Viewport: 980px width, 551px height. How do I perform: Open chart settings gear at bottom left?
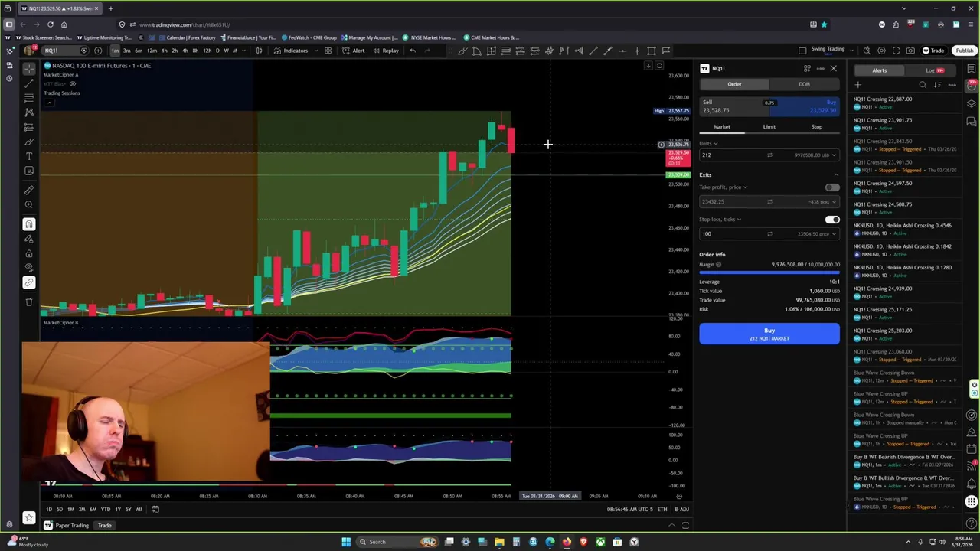pyautogui.click(x=9, y=525)
